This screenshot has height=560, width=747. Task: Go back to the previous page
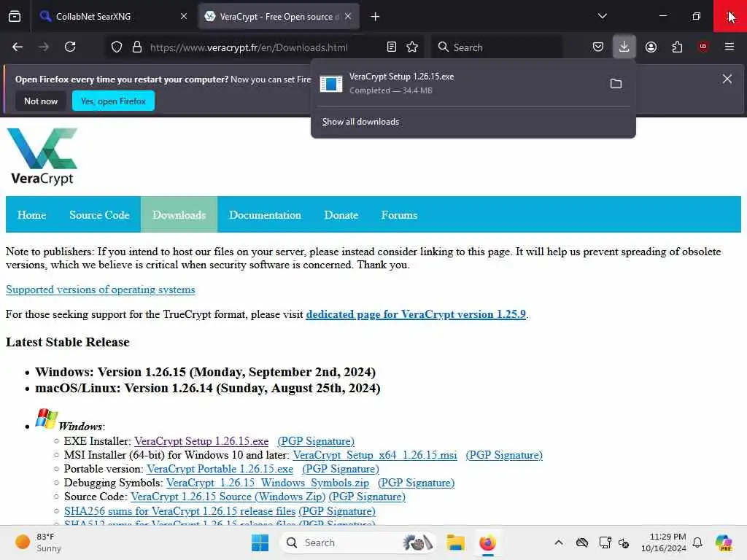pos(18,47)
